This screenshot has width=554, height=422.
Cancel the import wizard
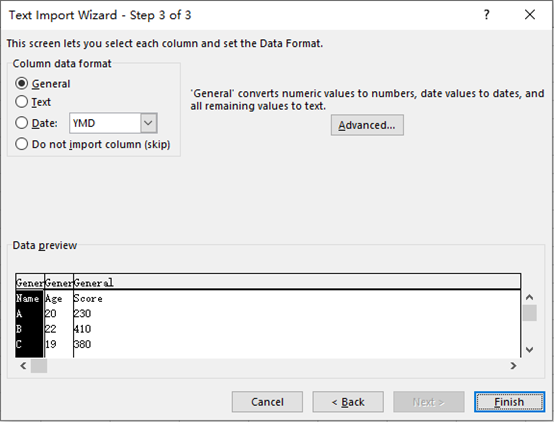tap(267, 402)
